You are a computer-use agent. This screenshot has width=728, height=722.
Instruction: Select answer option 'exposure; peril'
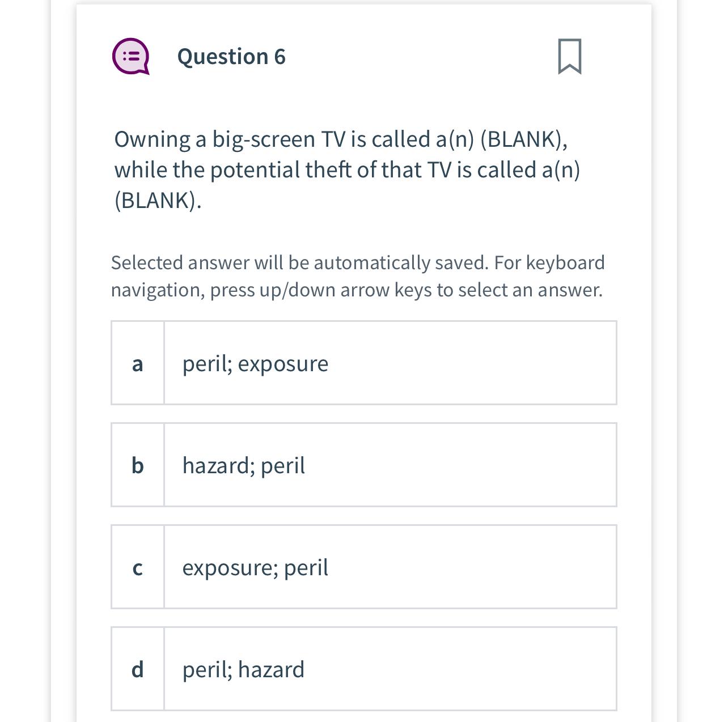pyautogui.click(x=255, y=567)
